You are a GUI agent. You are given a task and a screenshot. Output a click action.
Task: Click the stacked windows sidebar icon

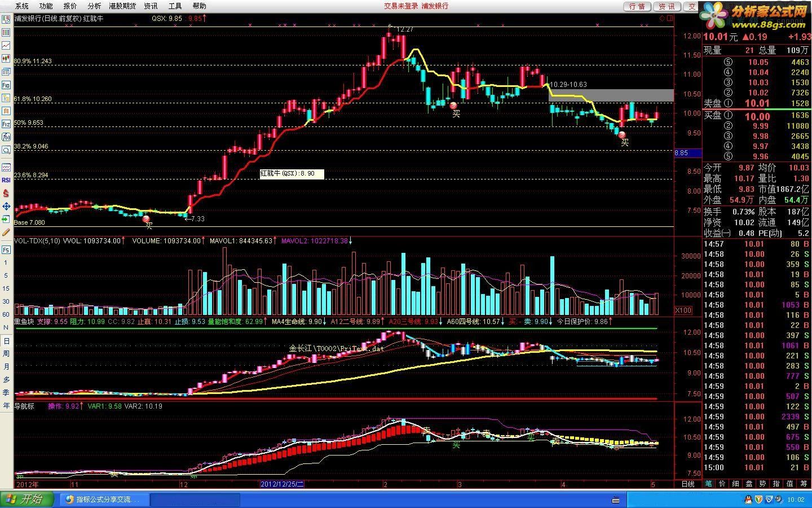click(x=6, y=72)
